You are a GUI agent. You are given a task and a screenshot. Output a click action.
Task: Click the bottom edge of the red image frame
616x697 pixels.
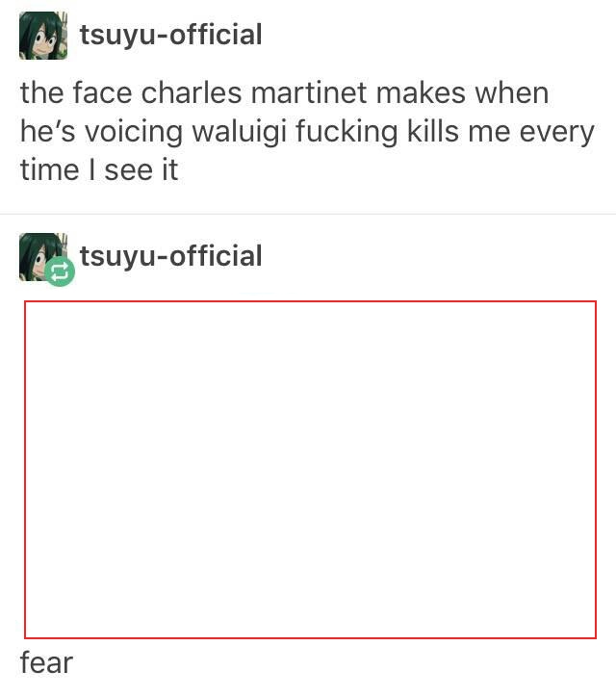tap(310, 638)
